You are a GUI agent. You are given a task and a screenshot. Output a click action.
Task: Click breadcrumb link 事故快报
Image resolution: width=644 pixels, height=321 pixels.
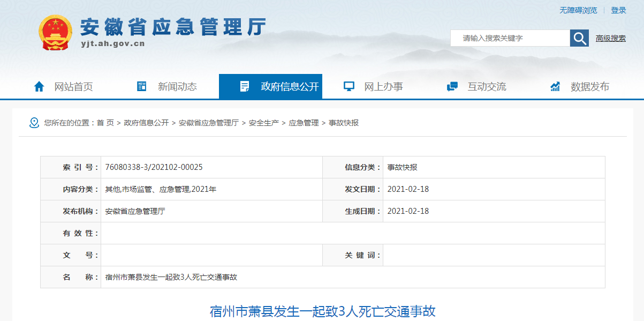coord(344,123)
